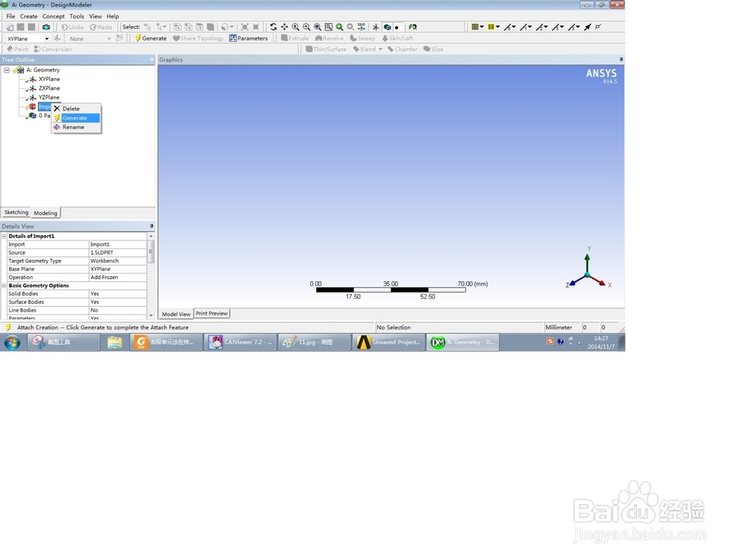
Task: Click the Parameters toolbar button
Action: coord(248,38)
